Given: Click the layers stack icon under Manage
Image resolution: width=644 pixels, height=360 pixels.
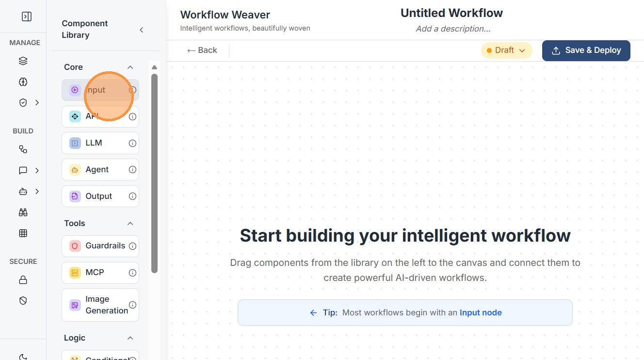Looking at the screenshot, I should [x=23, y=61].
